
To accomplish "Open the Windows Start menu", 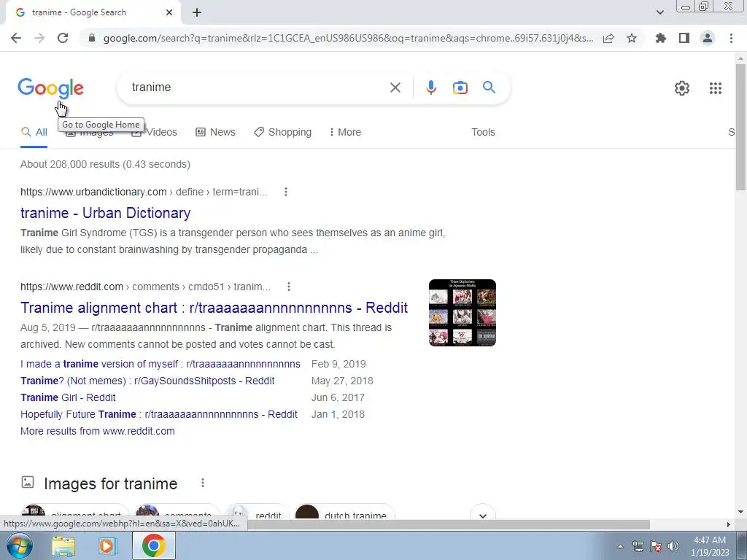I will (x=18, y=545).
